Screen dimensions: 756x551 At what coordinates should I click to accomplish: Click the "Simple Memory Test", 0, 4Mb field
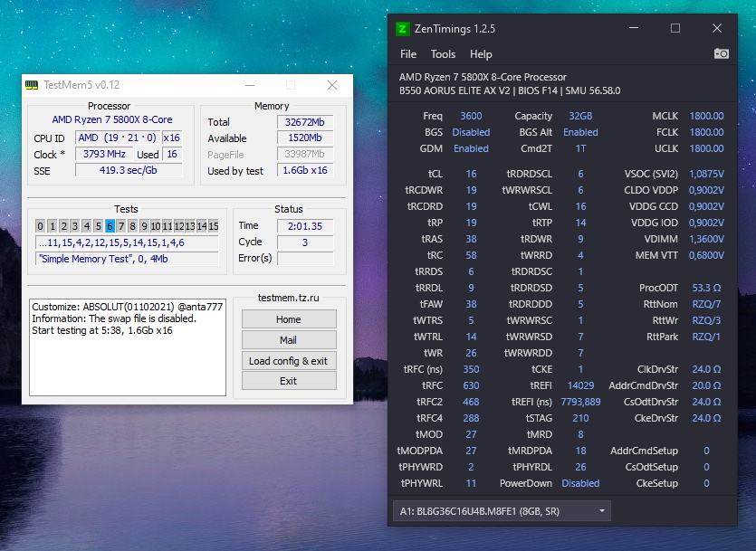tap(127, 259)
